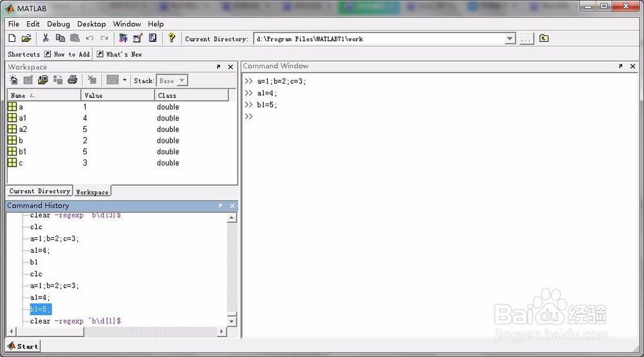The width and height of the screenshot is (644, 357).
Task: Open Help with the question mark icon
Action: click(172, 38)
